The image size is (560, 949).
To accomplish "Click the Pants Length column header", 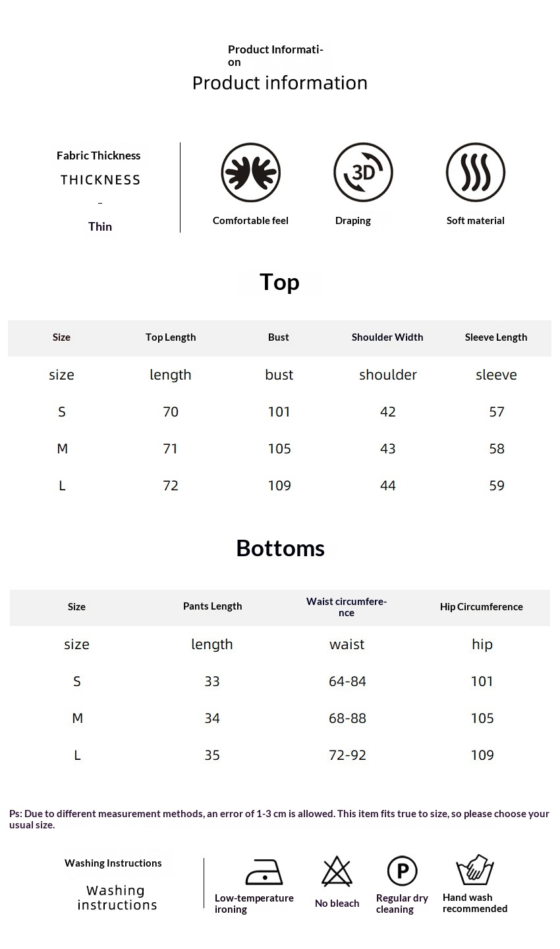I will (212, 606).
